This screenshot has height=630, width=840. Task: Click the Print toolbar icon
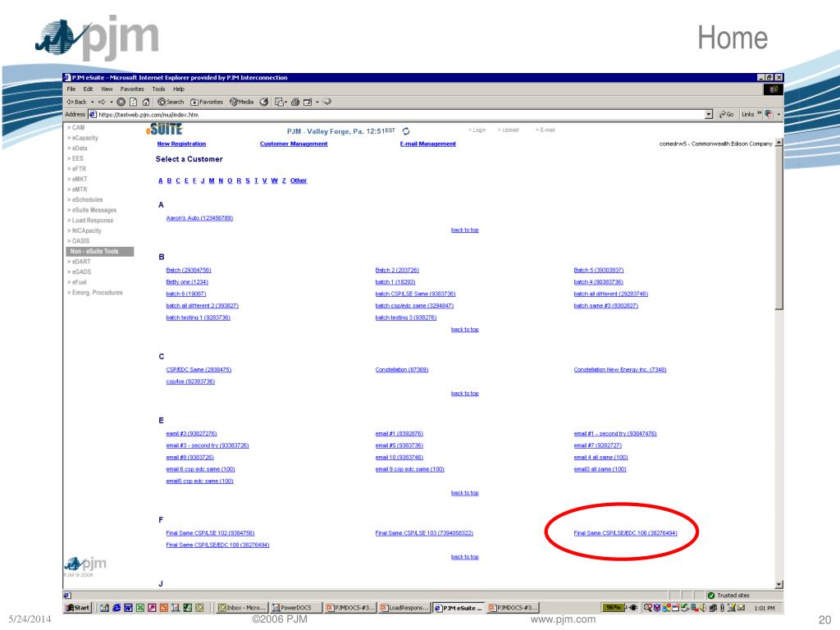pyautogui.click(x=295, y=102)
